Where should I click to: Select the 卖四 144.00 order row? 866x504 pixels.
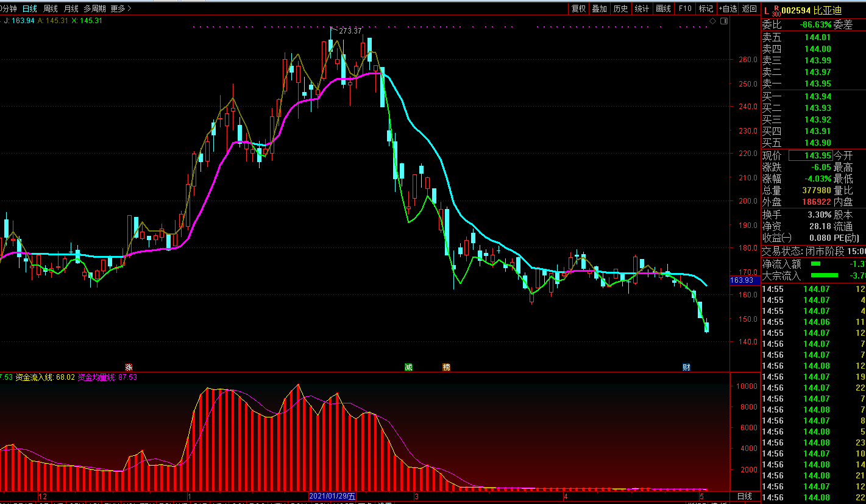click(x=813, y=49)
